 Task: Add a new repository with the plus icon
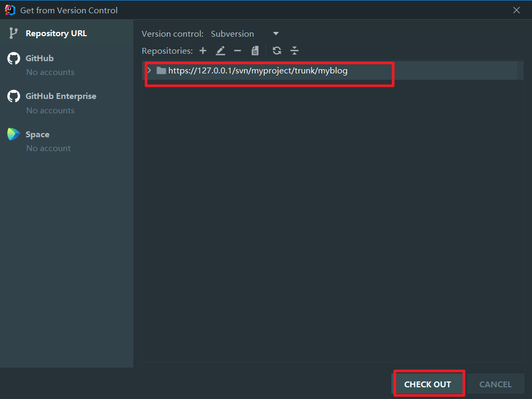(x=203, y=51)
